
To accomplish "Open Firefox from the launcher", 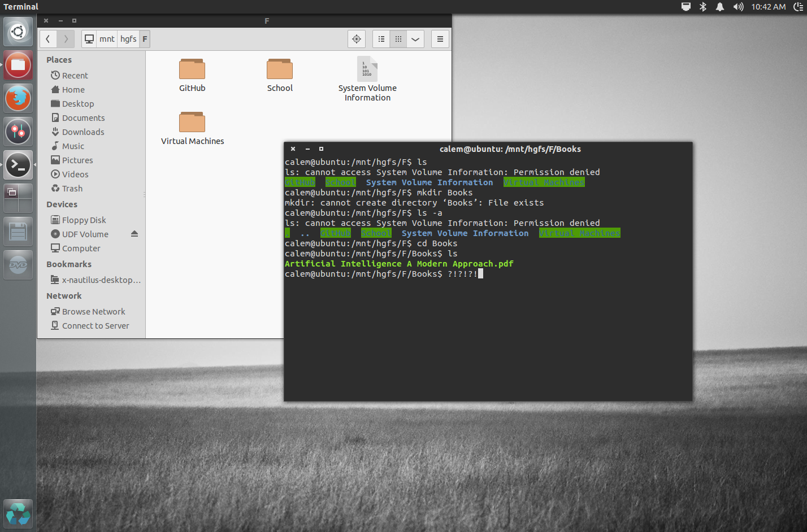I will pyautogui.click(x=18, y=98).
